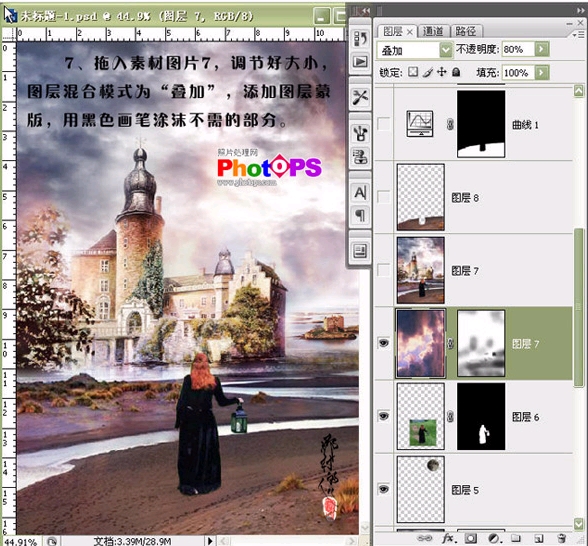The width and height of the screenshot is (588, 546).
Task: Toggle lock transparent pixels
Action: (413, 72)
